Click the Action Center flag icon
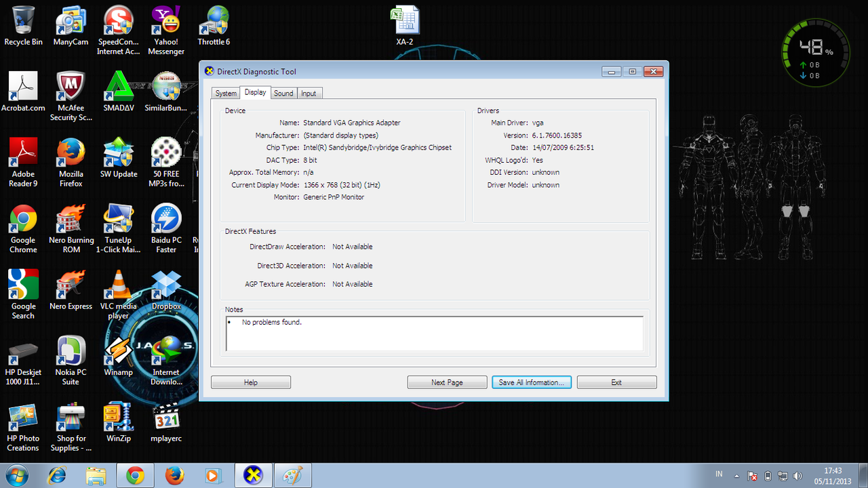The height and width of the screenshot is (488, 868). point(753,476)
